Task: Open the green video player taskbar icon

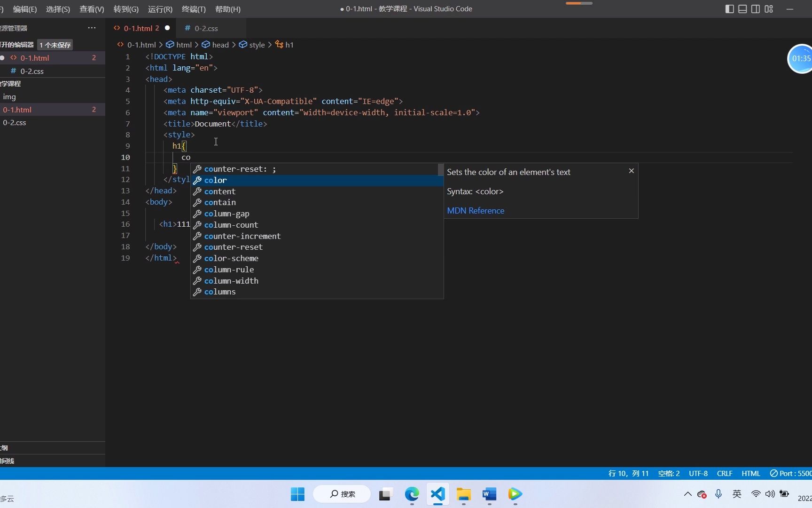Action: [515, 494]
